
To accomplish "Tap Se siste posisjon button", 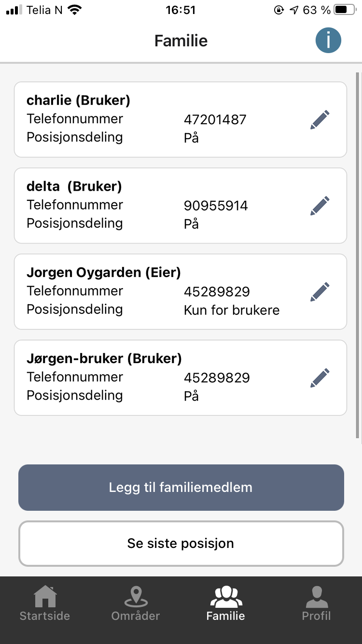I will pos(181,543).
